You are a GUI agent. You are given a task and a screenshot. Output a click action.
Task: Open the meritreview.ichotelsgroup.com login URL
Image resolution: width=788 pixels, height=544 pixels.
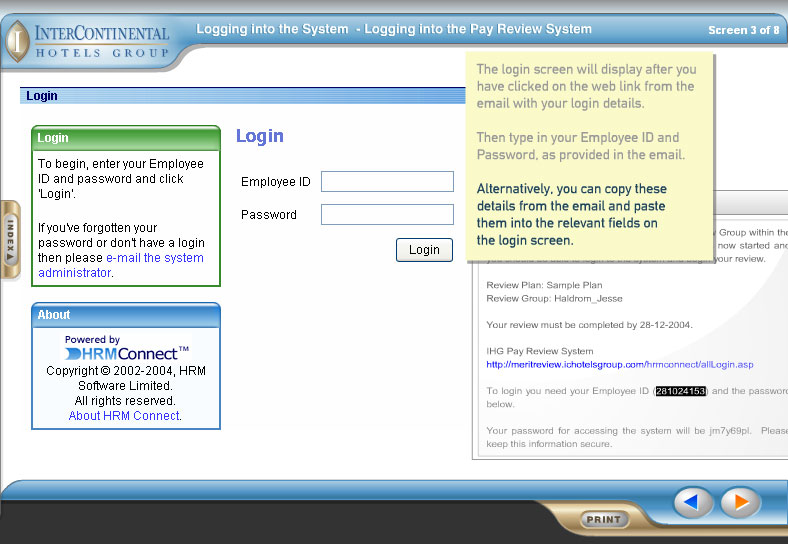click(x=620, y=365)
